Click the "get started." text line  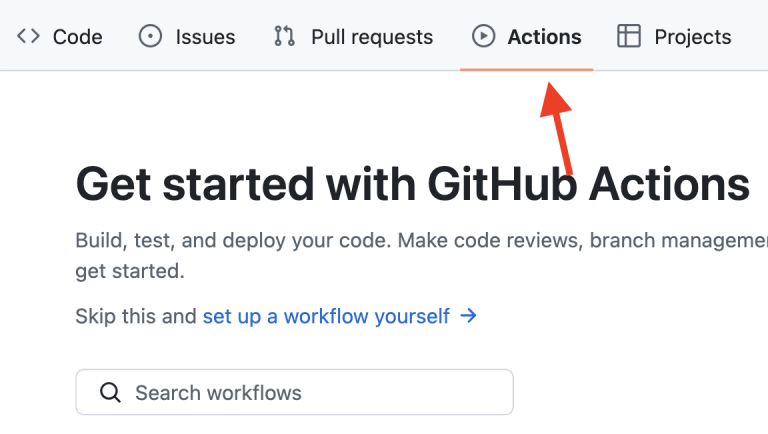[x=129, y=271]
